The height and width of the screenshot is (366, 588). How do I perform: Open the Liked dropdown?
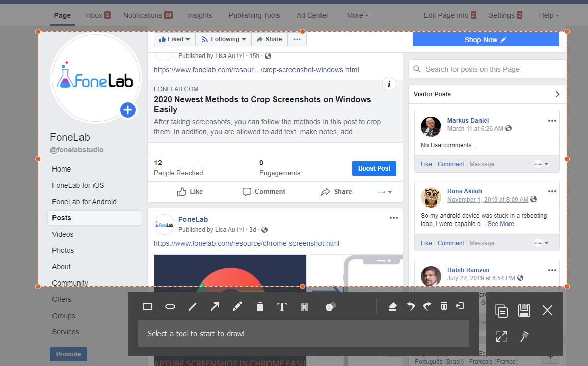(x=174, y=39)
